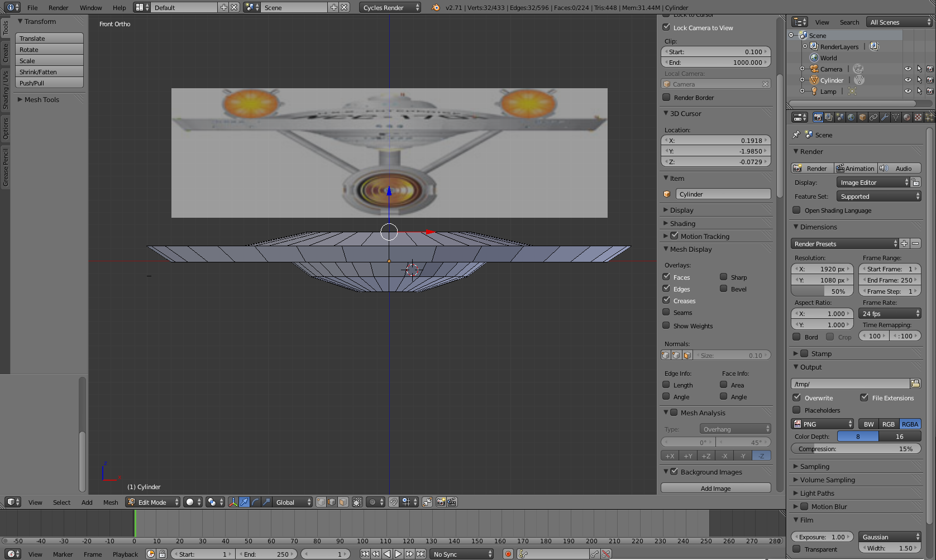Open the Mesh Data properties tab
Image resolution: width=936 pixels, height=560 pixels.
[896, 117]
